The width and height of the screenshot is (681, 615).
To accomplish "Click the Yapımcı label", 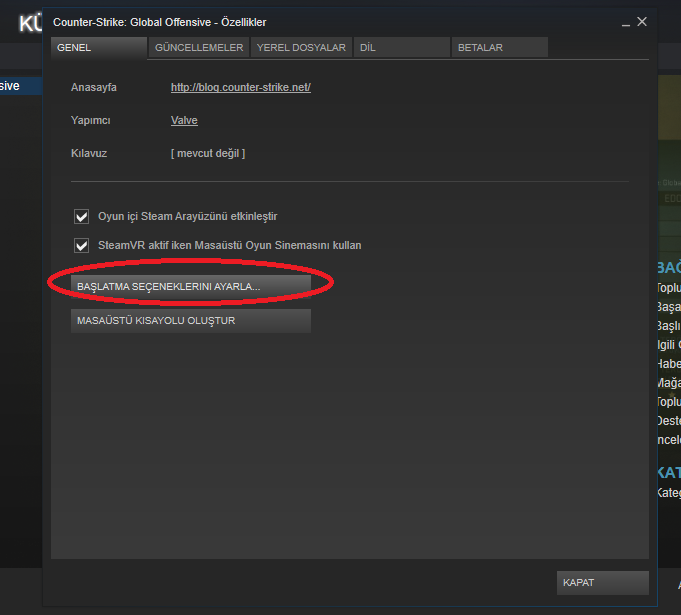I will click(90, 120).
